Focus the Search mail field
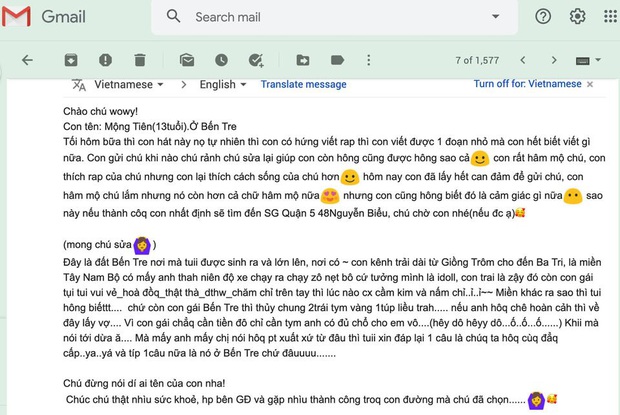The width and height of the screenshot is (620, 415). [334, 17]
